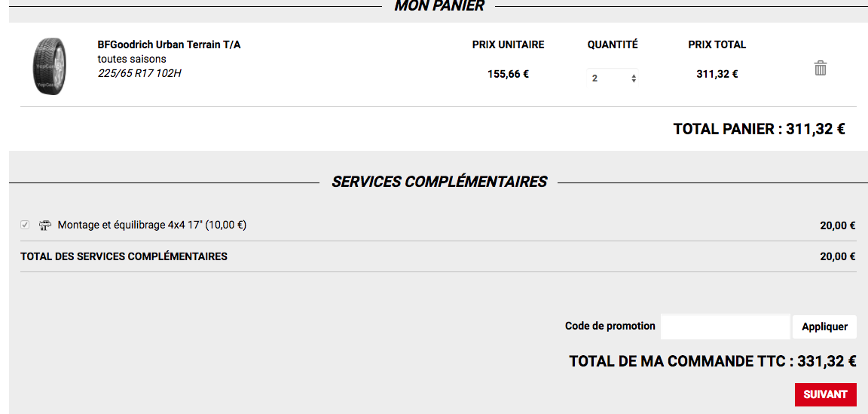
Task: Click the toutes saisons season label
Action: [x=132, y=59]
